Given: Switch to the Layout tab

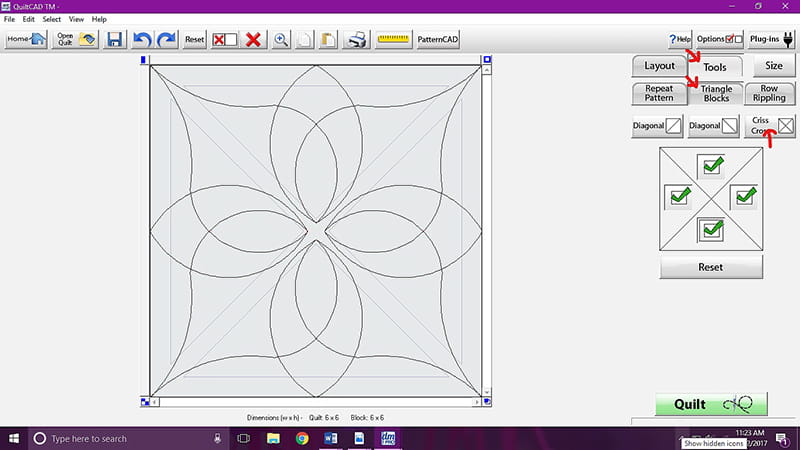Looking at the screenshot, I should pos(660,66).
